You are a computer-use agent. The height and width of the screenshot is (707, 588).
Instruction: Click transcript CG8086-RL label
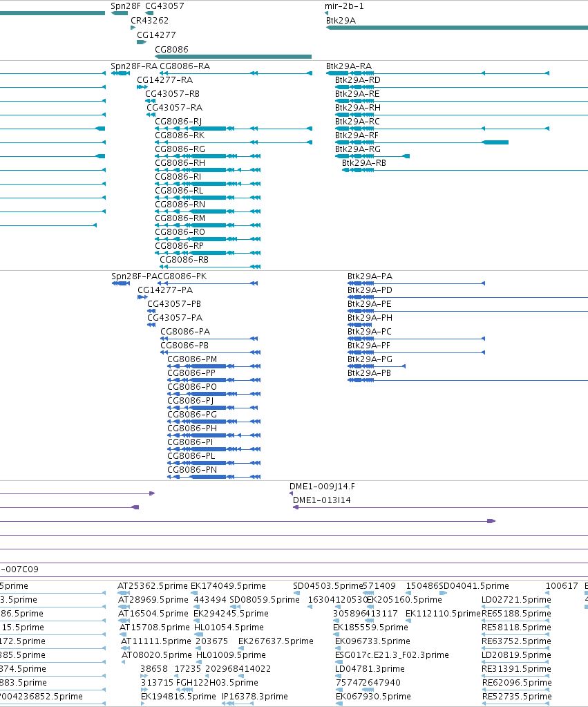tap(179, 191)
